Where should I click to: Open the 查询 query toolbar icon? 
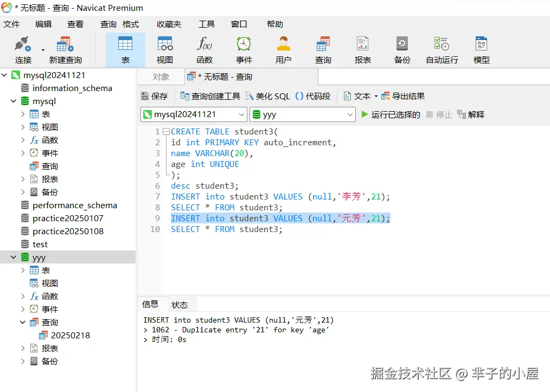click(323, 50)
